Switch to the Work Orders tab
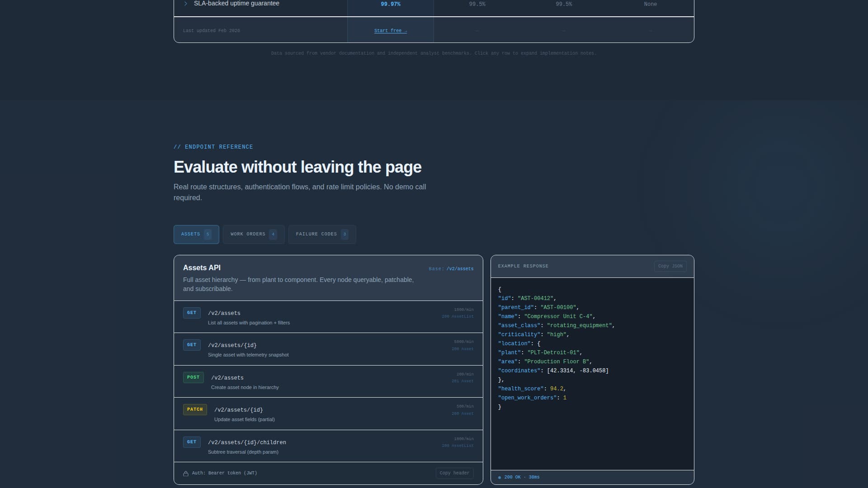The width and height of the screenshot is (868, 488). [x=254, y=234]
